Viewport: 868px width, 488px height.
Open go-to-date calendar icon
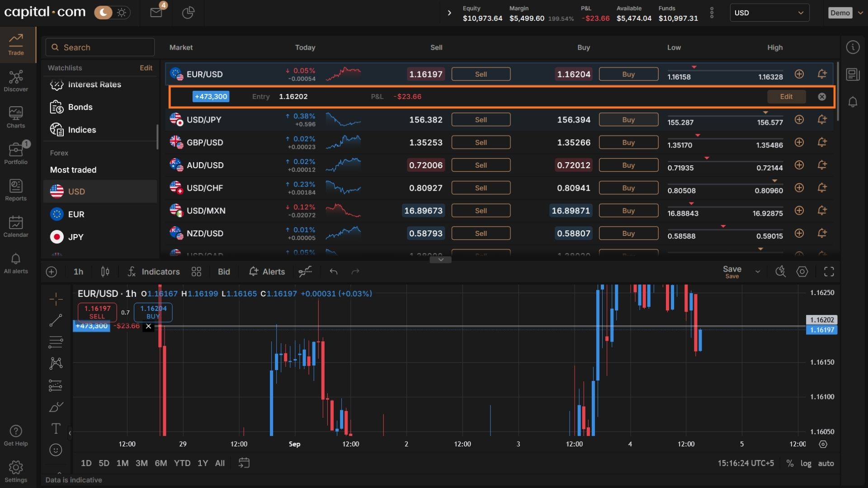click(244, 463)
